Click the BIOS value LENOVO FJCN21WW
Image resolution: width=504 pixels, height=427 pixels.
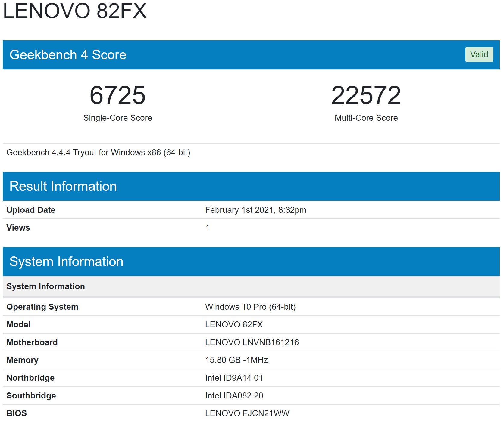point(247,413)
